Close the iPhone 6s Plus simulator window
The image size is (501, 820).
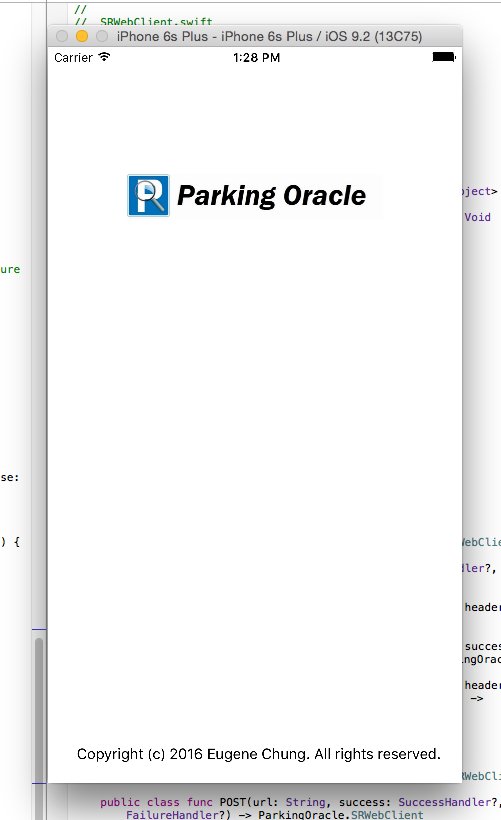(x=62, y=36)
